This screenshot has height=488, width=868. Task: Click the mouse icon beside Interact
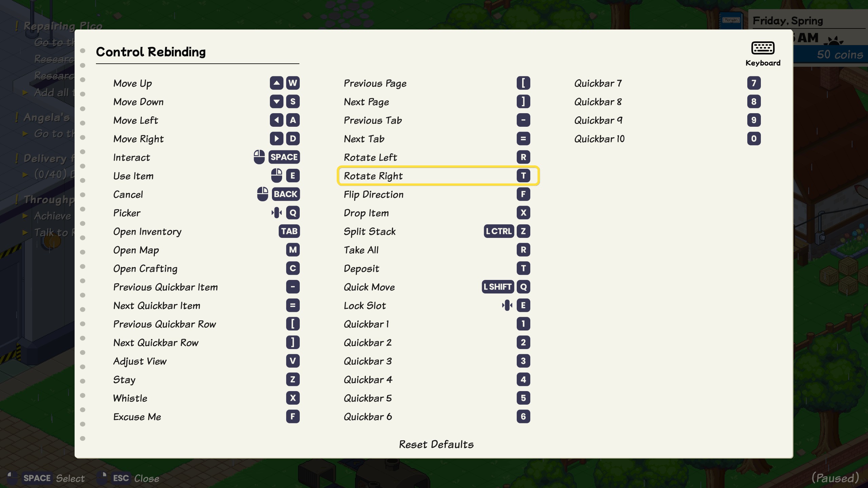point(259,157)
